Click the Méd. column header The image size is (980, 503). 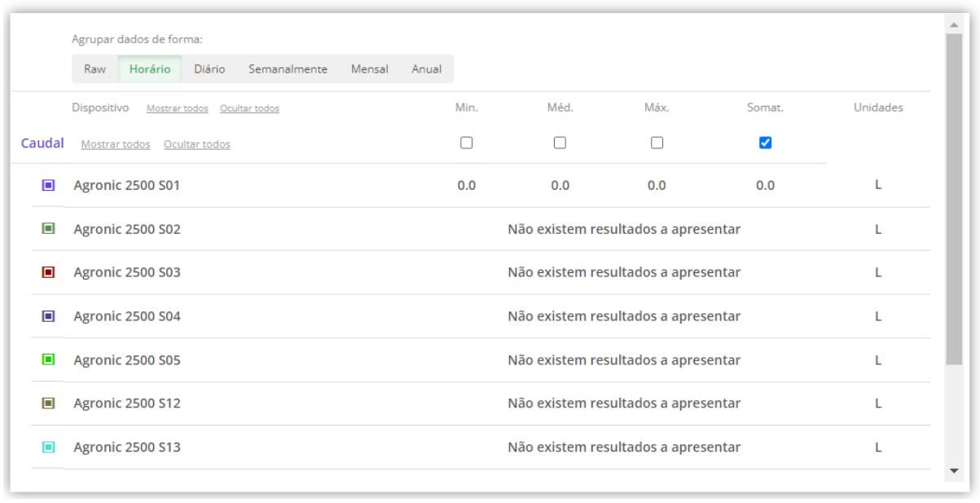(x=560, y=108)
